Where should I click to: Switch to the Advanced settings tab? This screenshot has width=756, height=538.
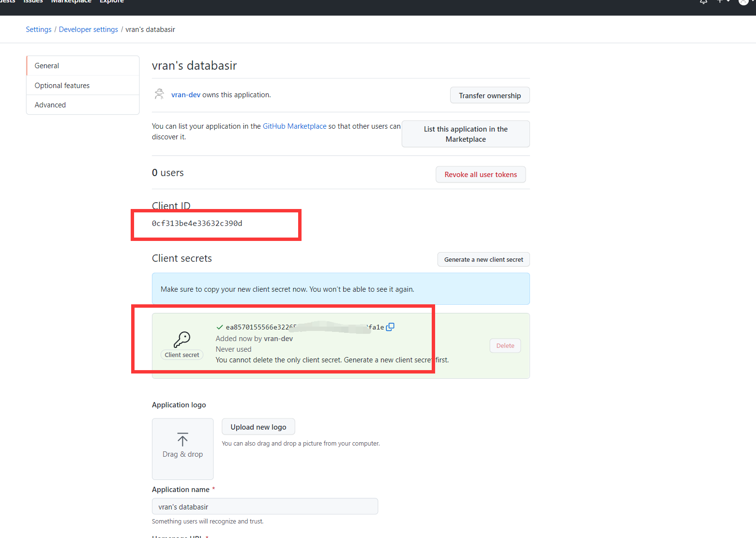tap(50, 105)
